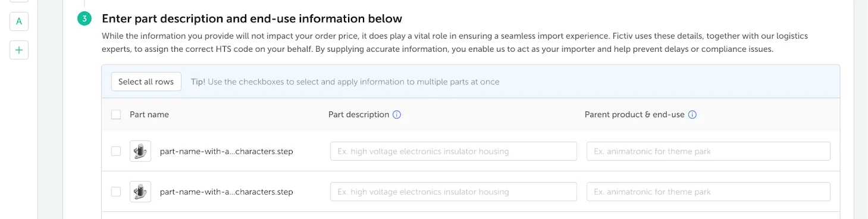
Task: Click the Parent product & end-use header label
Action: pyautogui.click(x=635, y=114)
